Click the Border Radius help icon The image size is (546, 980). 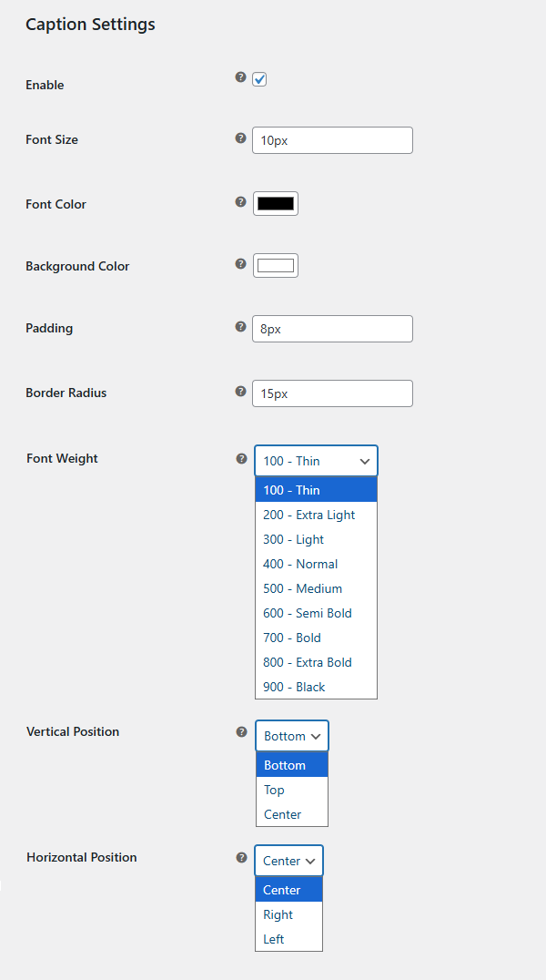coord(240,390)
